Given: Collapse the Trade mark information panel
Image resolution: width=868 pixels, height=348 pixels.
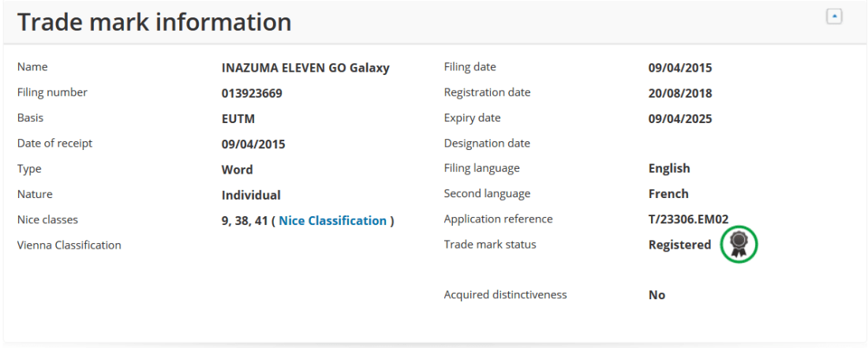Looking at the screenshot, I should tap(833, 17).
